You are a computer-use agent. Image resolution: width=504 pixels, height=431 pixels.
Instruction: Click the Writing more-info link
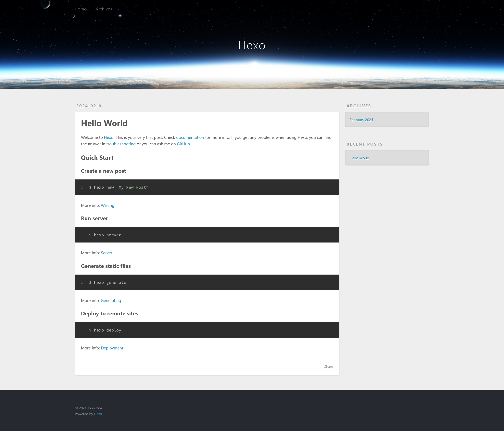(x=107, y=205)
